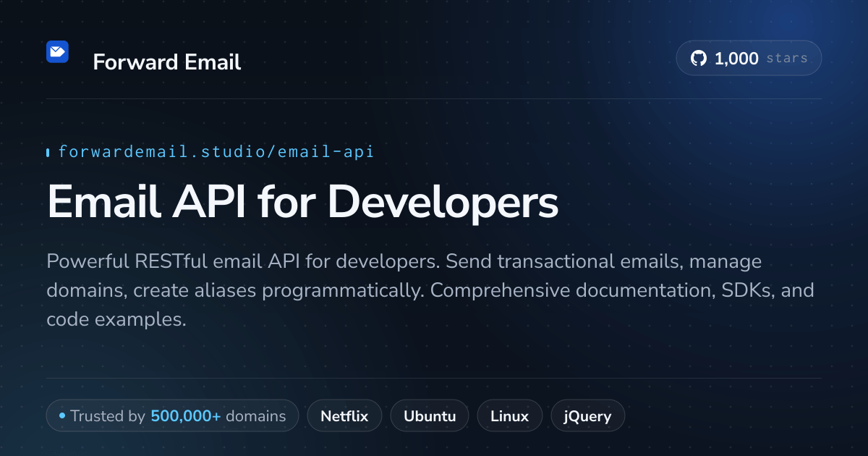Click the GitHub octocat icon
Image resolution: width=868 pixels, height=456 pixels.
699,59
